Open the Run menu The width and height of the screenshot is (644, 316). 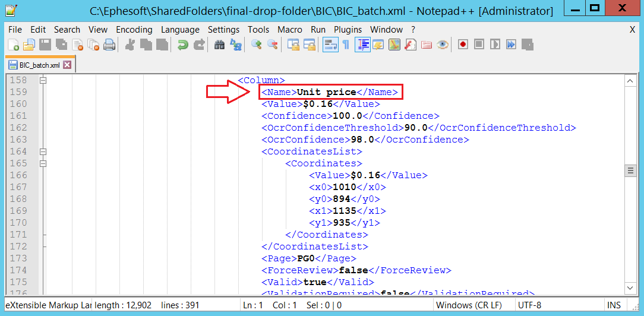[x=318, y=30]
